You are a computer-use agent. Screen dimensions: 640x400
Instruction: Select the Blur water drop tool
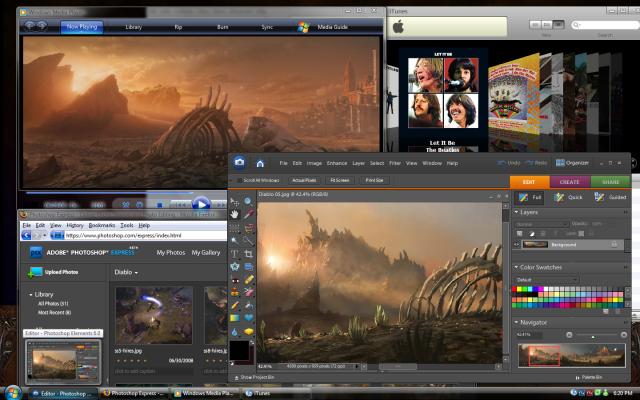235,332
